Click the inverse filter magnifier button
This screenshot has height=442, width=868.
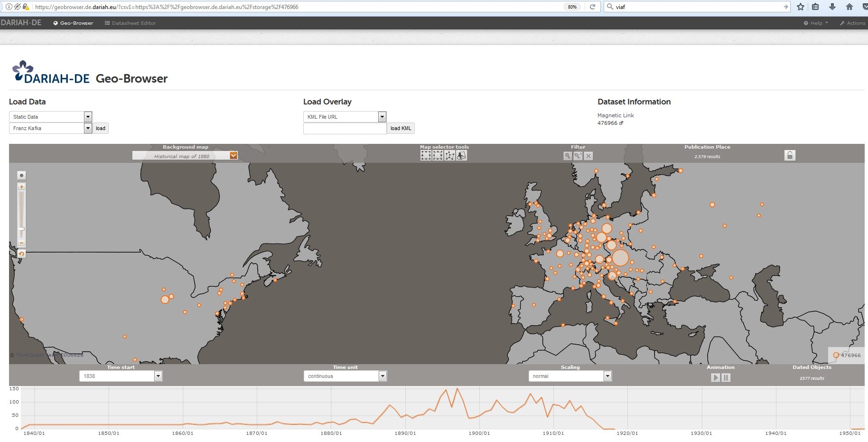pos(578,156)
